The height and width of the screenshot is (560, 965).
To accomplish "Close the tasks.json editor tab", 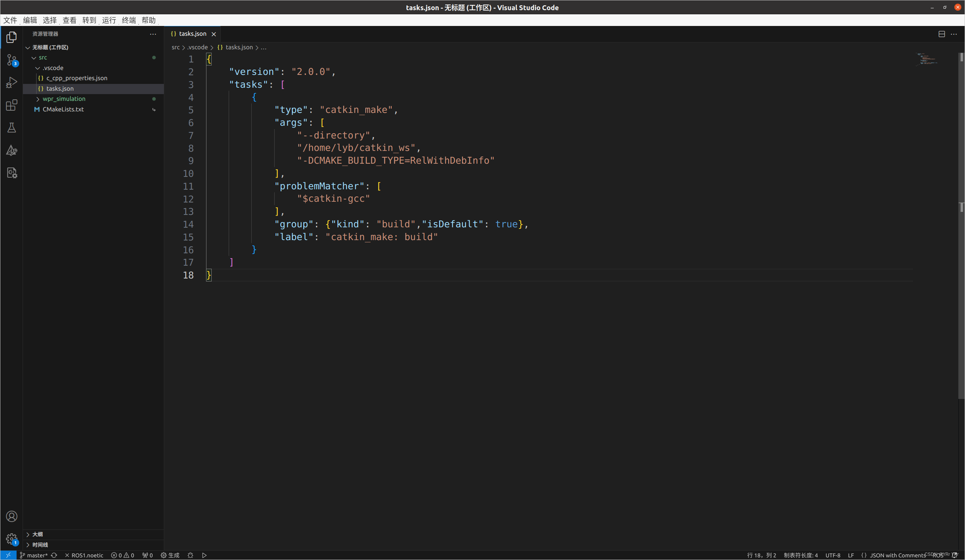I will pyautogui.click(x=214, y=34).
